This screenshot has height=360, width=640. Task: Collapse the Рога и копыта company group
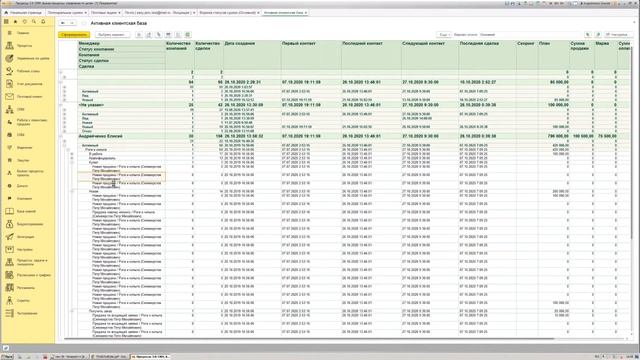68,150
